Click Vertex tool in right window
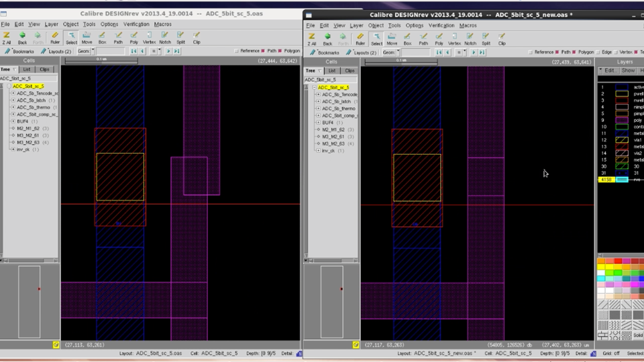644x362 pixels. click(454, 39)
